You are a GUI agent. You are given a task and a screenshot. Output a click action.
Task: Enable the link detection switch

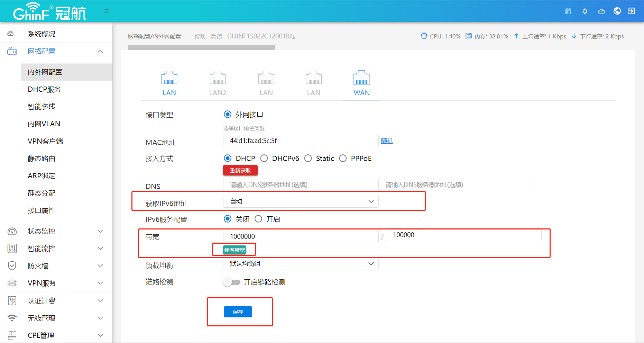pos(231,282)
